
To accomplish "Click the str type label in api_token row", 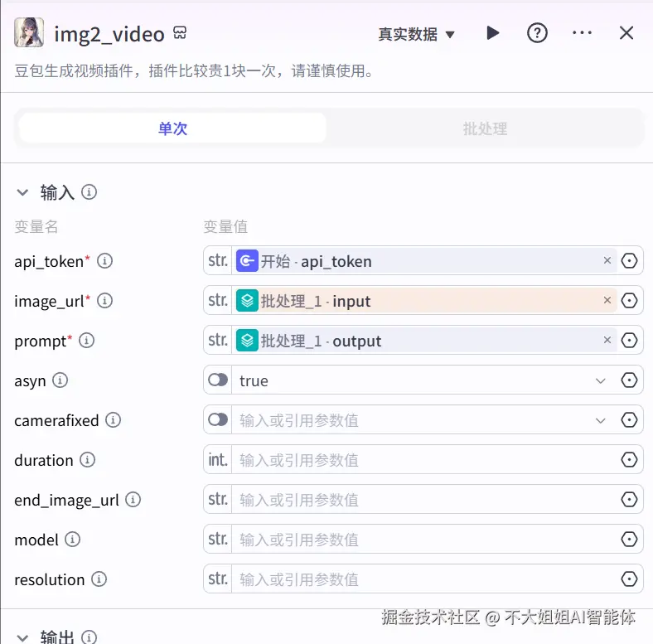I will click(218, 261).
